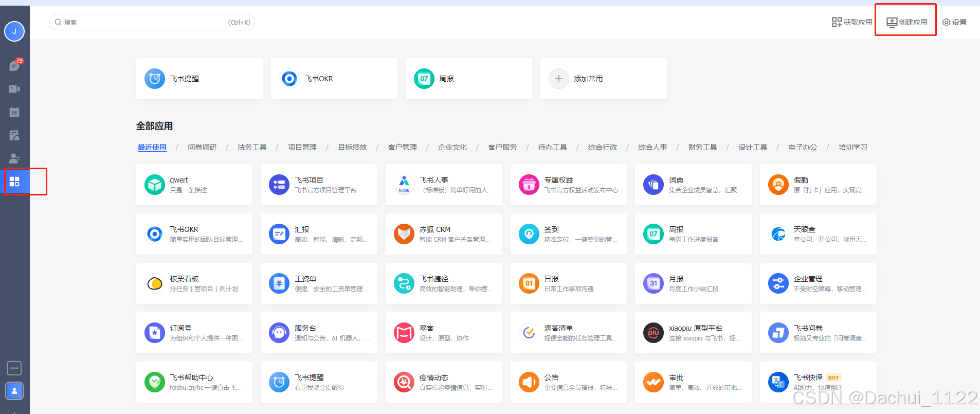This screenshot has width=980, height=414.
Task: Select the 企业文化 tab
Action: click(x=452, y=147)
